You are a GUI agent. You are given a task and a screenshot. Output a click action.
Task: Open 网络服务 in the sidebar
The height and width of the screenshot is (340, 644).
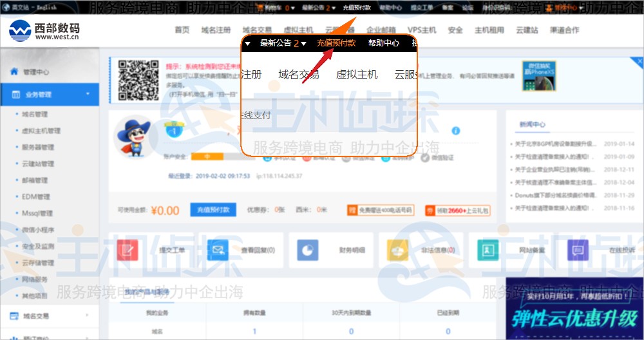(x=35, y=279)
